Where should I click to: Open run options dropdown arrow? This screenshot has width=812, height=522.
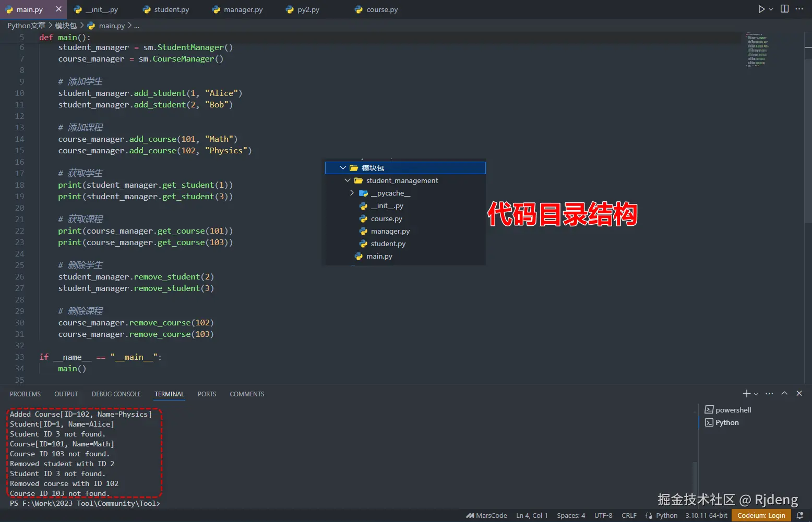(771, 9)
